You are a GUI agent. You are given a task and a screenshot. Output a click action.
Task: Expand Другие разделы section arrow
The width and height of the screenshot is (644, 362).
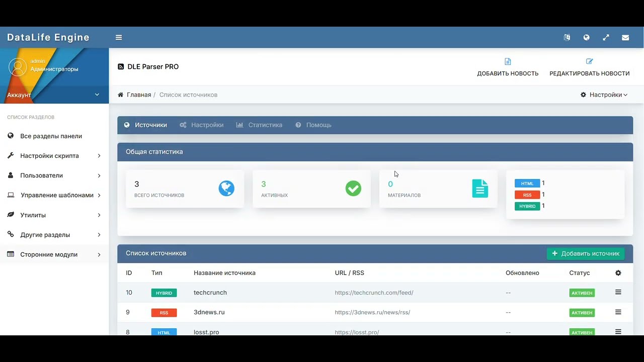(99, 235)
